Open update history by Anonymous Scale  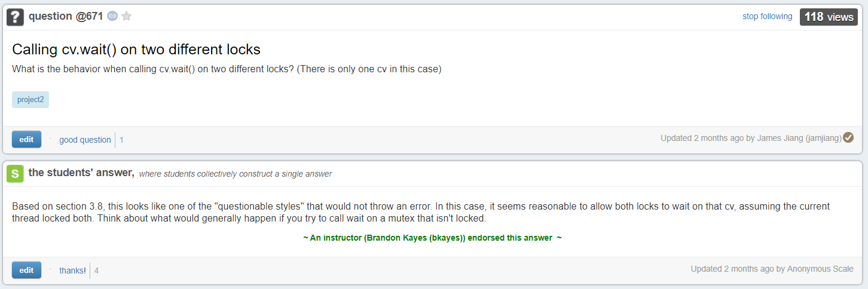(x=772, y=269)
